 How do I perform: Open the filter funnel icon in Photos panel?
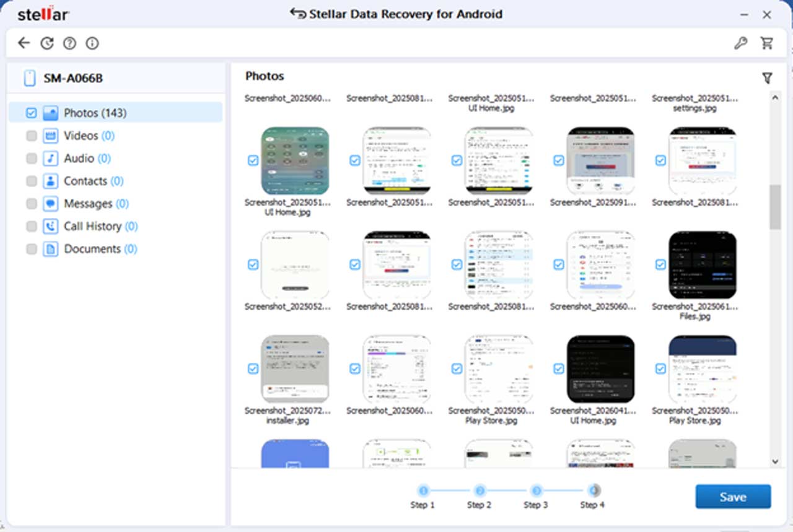click(x=767, y=77)
